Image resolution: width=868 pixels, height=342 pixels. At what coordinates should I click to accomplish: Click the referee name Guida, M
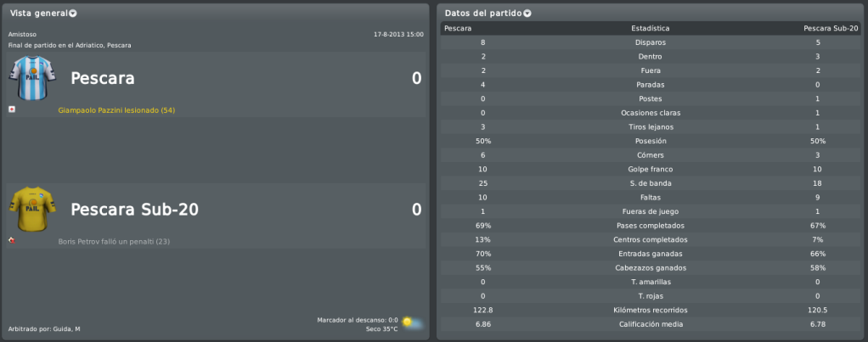pos(66,329)
